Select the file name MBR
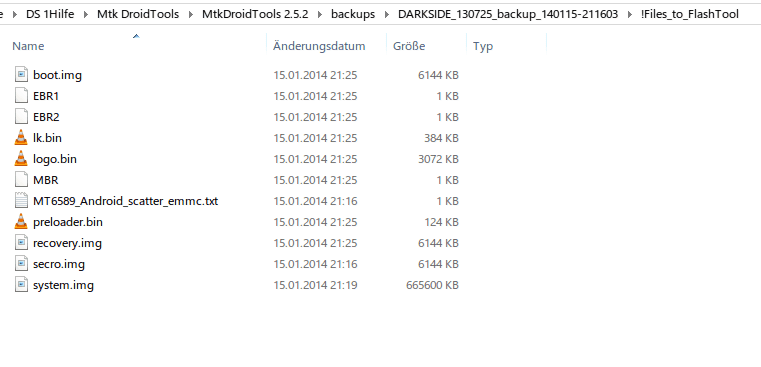Viewport: 761px width, 367px height. pos(46,180)
